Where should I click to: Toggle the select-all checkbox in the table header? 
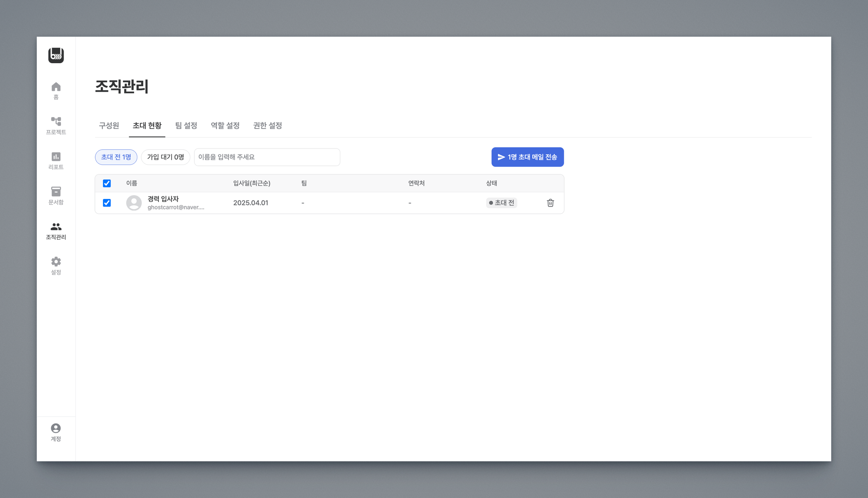[107, 183]
